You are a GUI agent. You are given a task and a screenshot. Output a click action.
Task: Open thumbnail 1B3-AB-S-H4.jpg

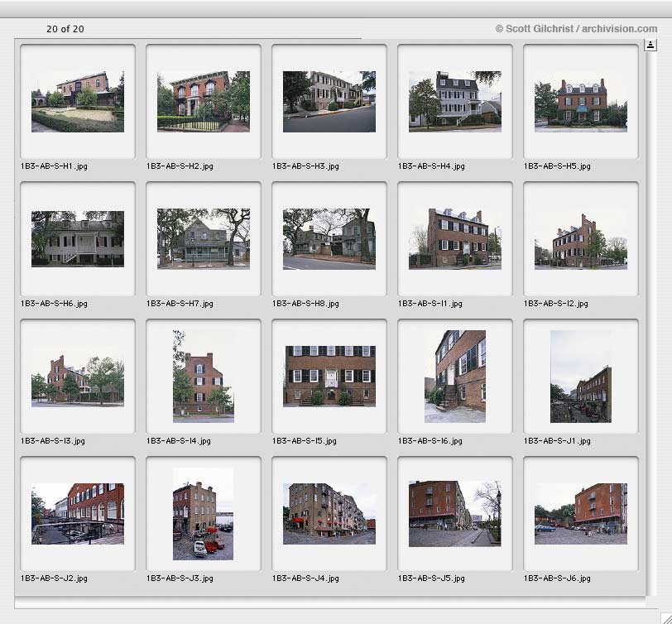[455, 102]
